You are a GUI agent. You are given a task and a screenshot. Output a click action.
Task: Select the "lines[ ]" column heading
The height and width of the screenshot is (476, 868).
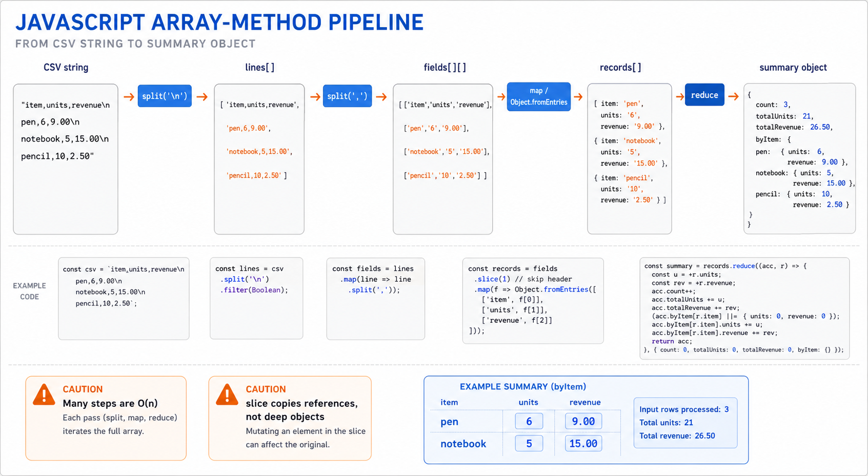click(x=259, y=67)
